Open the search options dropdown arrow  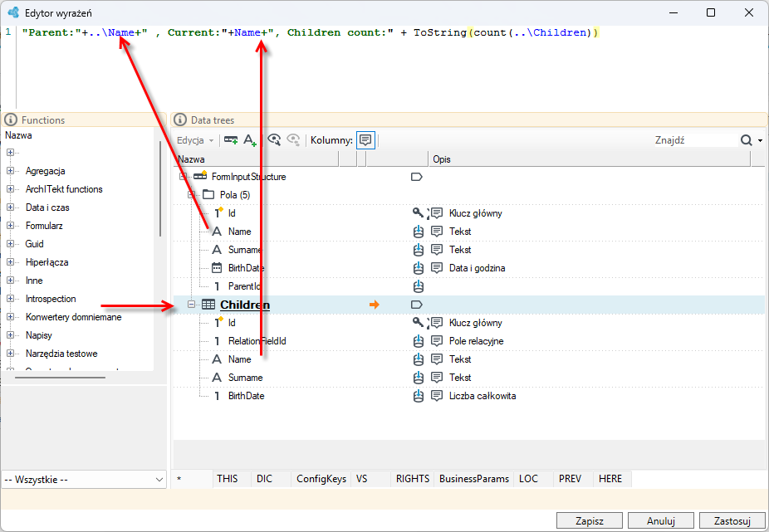pos(760,141)
